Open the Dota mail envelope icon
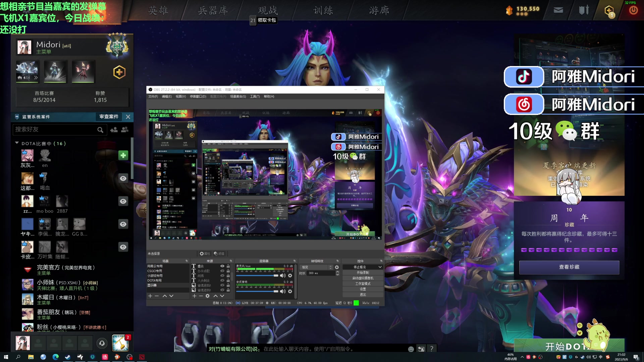Screen dimensions: 644x362 (x=558, y=10)
